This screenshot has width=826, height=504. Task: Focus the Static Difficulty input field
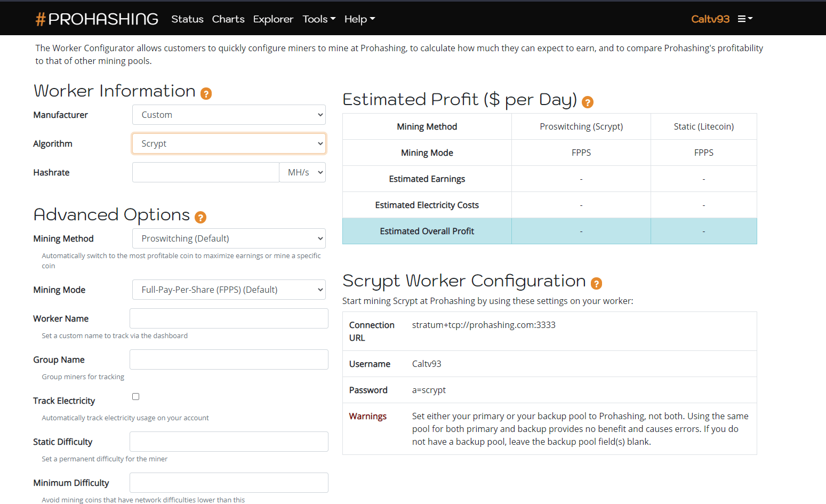[x=229, y=442]
